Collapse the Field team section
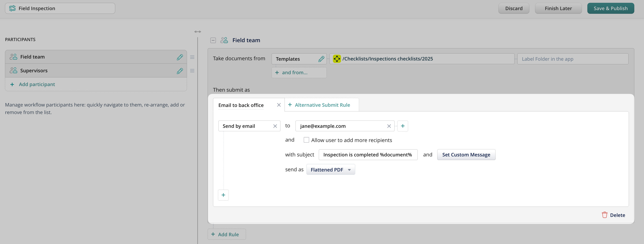 213,40
